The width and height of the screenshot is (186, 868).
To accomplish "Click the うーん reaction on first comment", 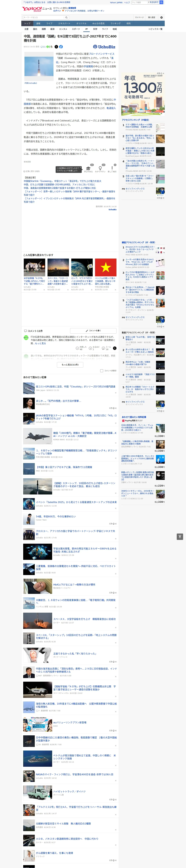I will 103,348.
